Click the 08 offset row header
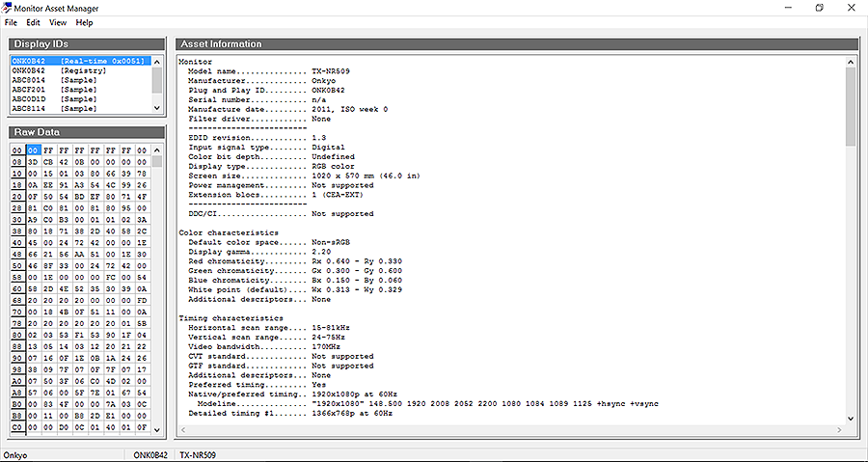The width and height of the screenshot is (868, 462). pyautogui.click(x=17, y=162)
